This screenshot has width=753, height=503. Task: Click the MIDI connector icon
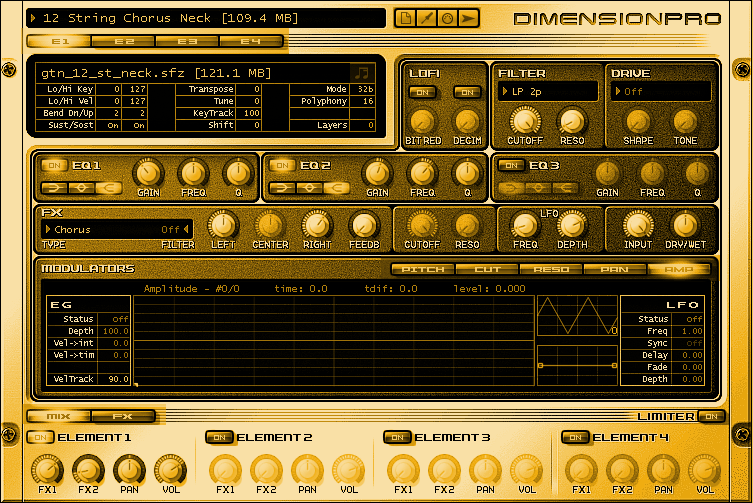tap(447, 19)
